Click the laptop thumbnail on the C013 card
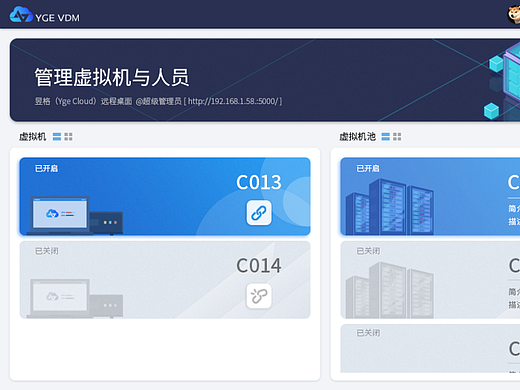This screenshot has width=520, height=390. (75, 215)
